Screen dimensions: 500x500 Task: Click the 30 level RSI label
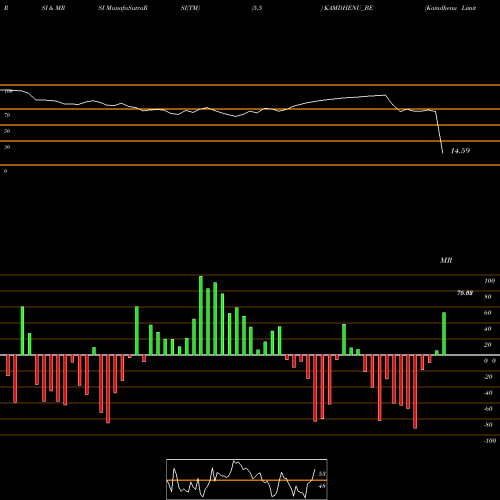(7, 147)
